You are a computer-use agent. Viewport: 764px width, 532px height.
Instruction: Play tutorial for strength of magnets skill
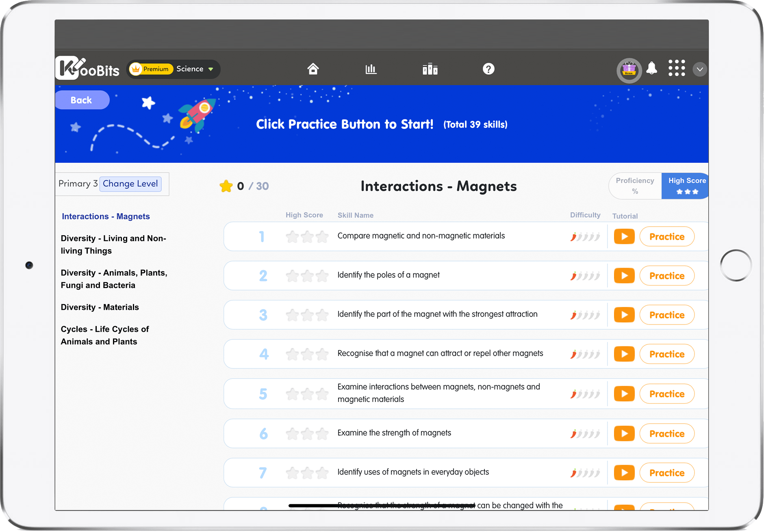(624, 434)
